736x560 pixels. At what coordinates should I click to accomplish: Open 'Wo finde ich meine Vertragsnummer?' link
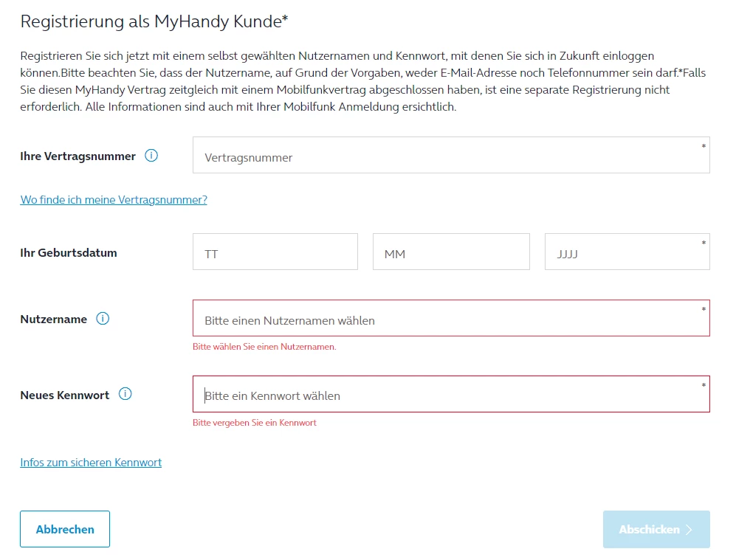pyautogui.click(x=114, y=200)
